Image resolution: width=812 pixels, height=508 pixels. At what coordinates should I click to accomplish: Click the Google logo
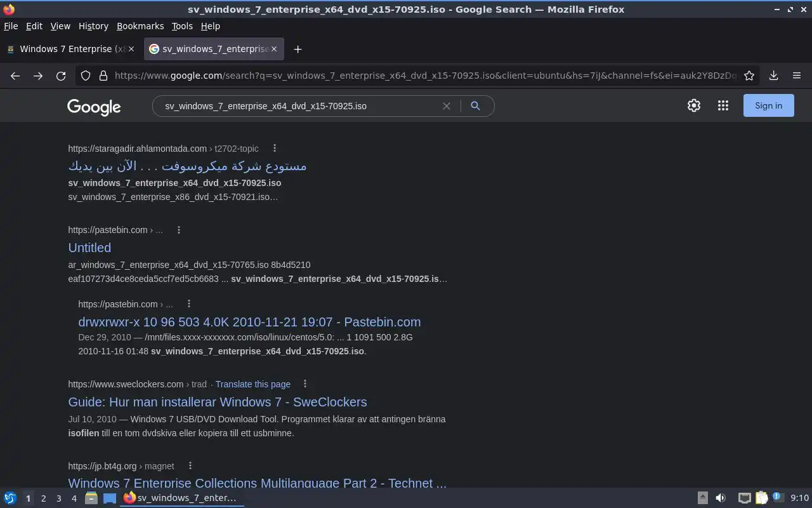coord(94,107)
